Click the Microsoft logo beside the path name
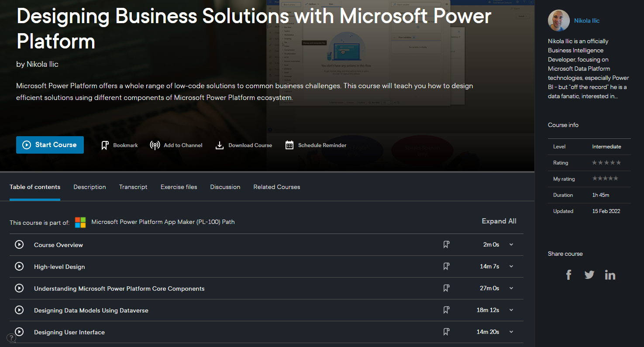Image resolution: width=644 pixels, height=347 pixels. [80, 223]
